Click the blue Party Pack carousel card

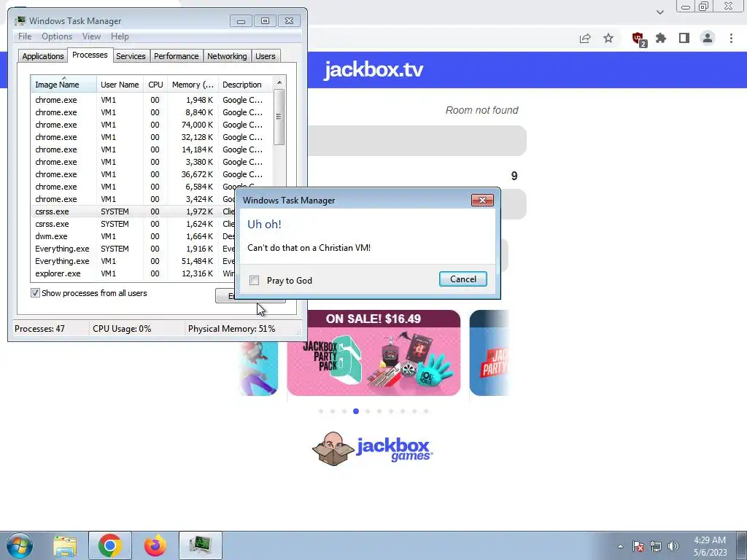[489, 353]
